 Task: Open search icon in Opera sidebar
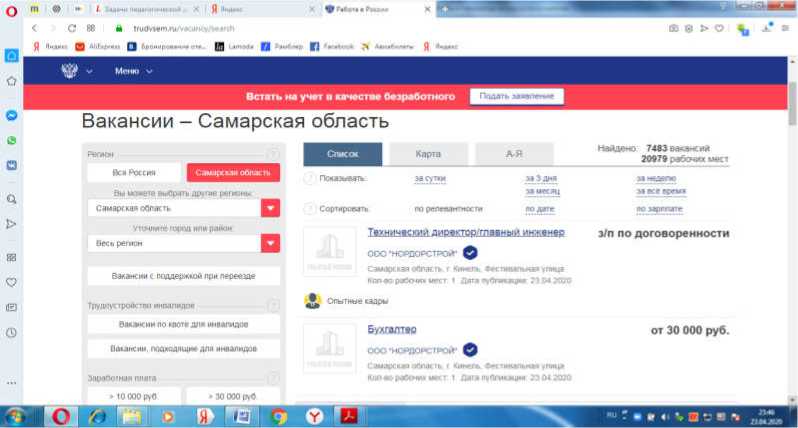11,199
